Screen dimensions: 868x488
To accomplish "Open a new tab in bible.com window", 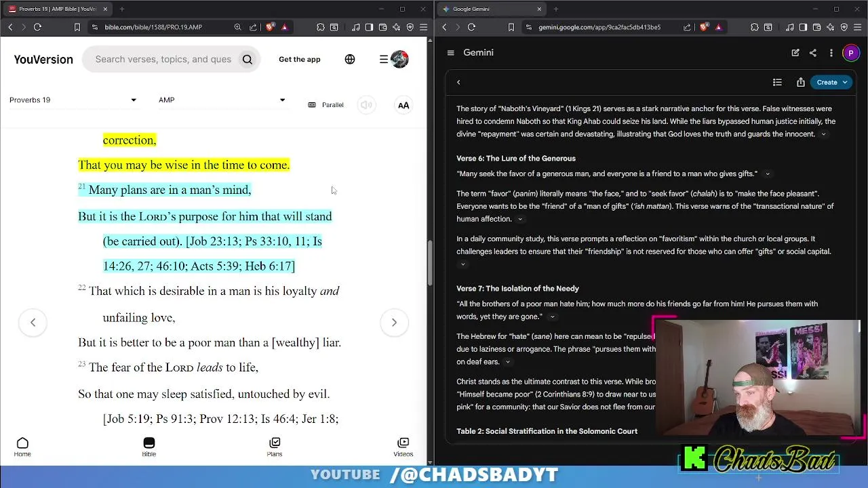I will [122, 9].
